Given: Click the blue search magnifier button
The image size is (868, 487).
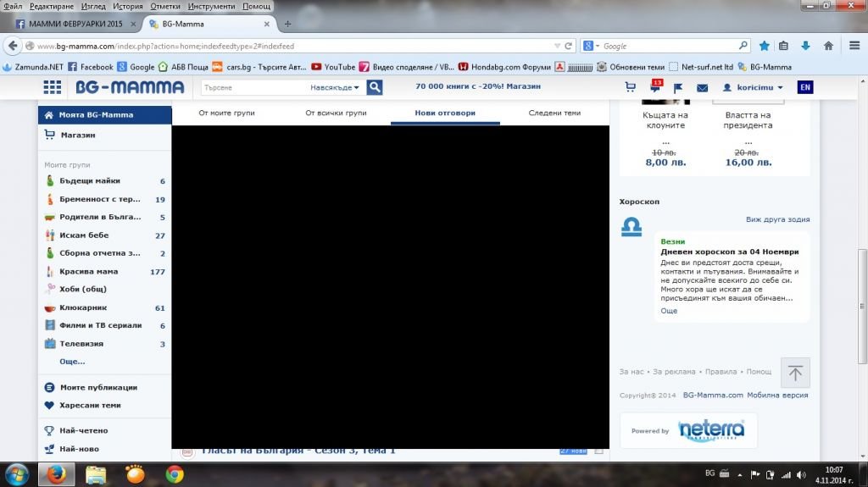Looking at the screenshot, I should tap(374, 87).
